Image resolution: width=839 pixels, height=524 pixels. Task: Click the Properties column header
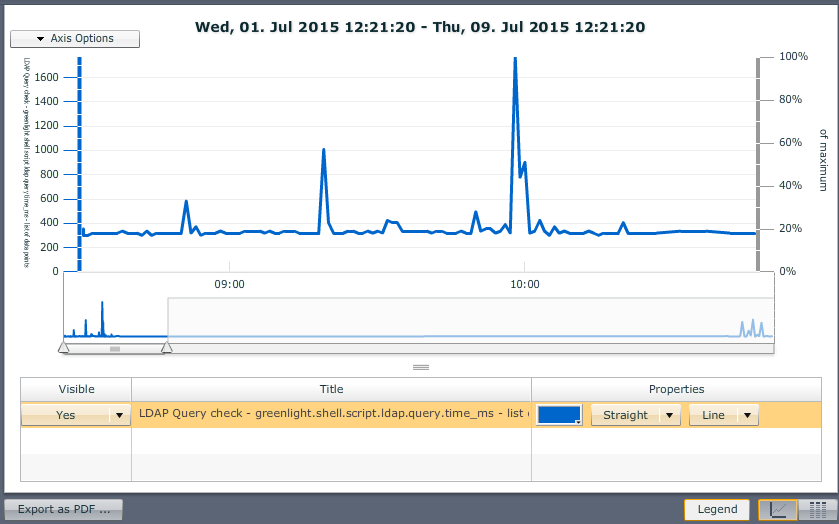pos(676,389)
